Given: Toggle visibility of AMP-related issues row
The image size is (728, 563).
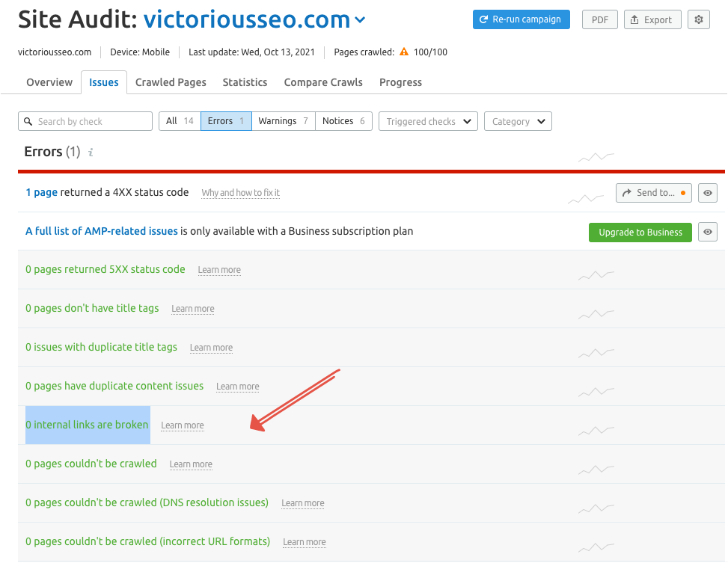Looking at the screenshot, I should [708, 232].
